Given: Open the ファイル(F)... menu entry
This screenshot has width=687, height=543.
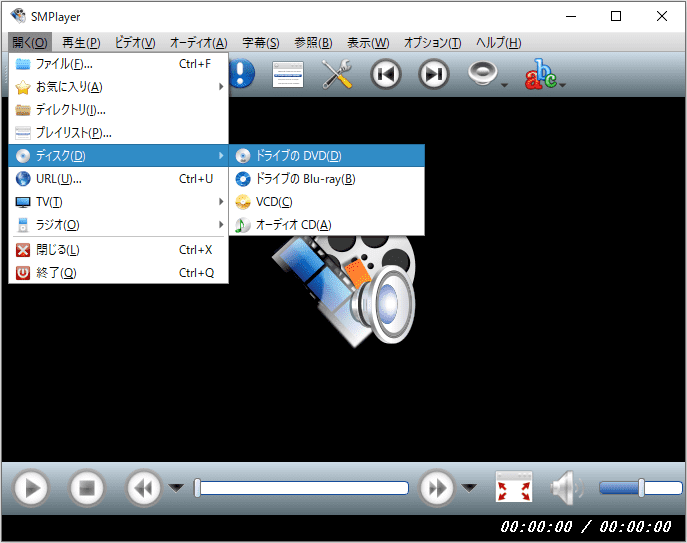Looking at the screenshot, I should (x=118, y=64).
